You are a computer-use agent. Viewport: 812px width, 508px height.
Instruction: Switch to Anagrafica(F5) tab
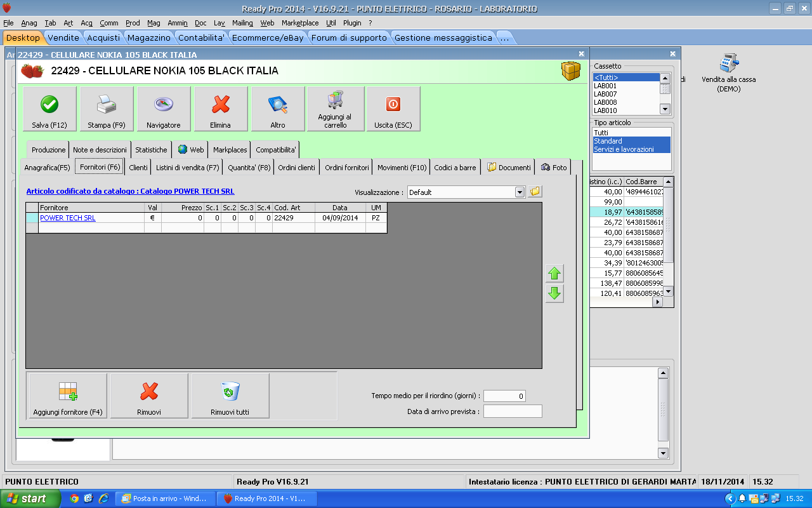(x=47, y=168)
